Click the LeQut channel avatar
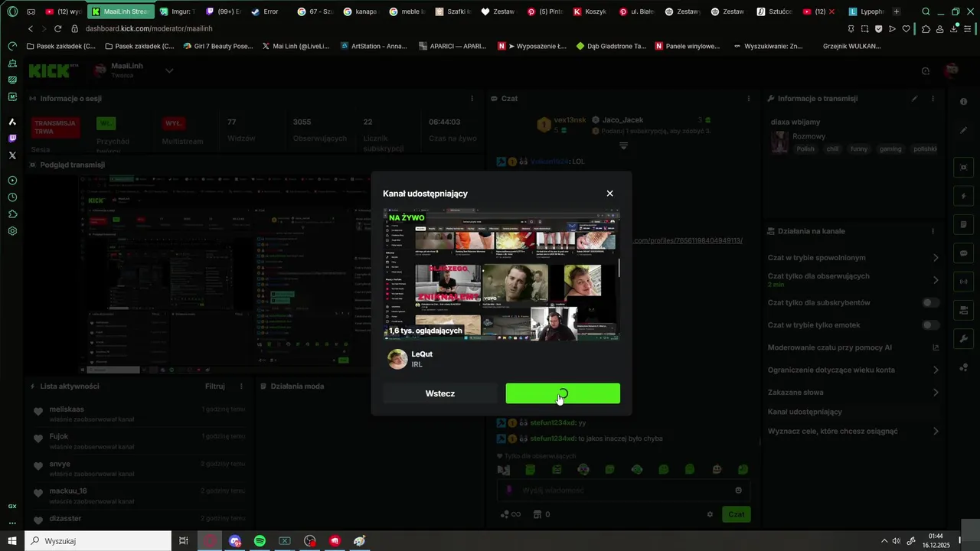980x551 pixels. tap(397, 359)
